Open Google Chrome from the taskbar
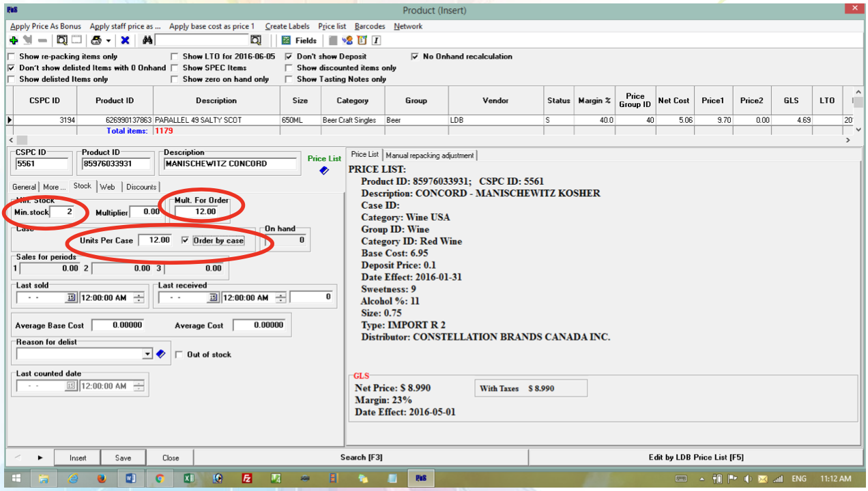Screen dimensions: 868x491 (x=160, y=479)
